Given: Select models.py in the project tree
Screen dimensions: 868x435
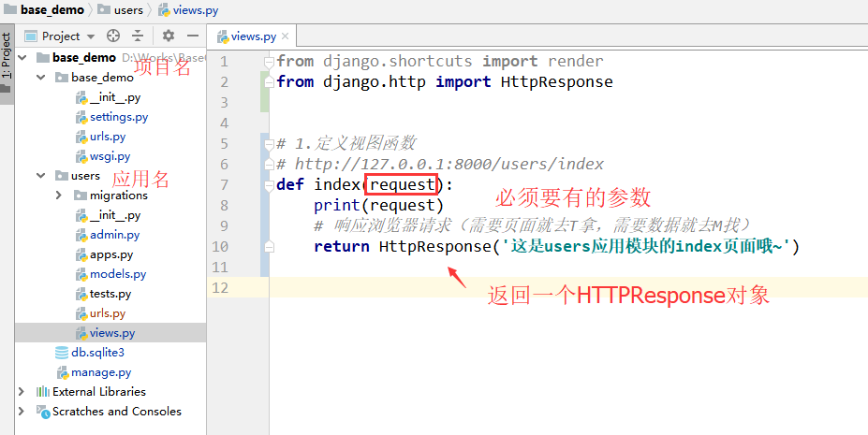Looking at the screenshot, I should (118, 273).
